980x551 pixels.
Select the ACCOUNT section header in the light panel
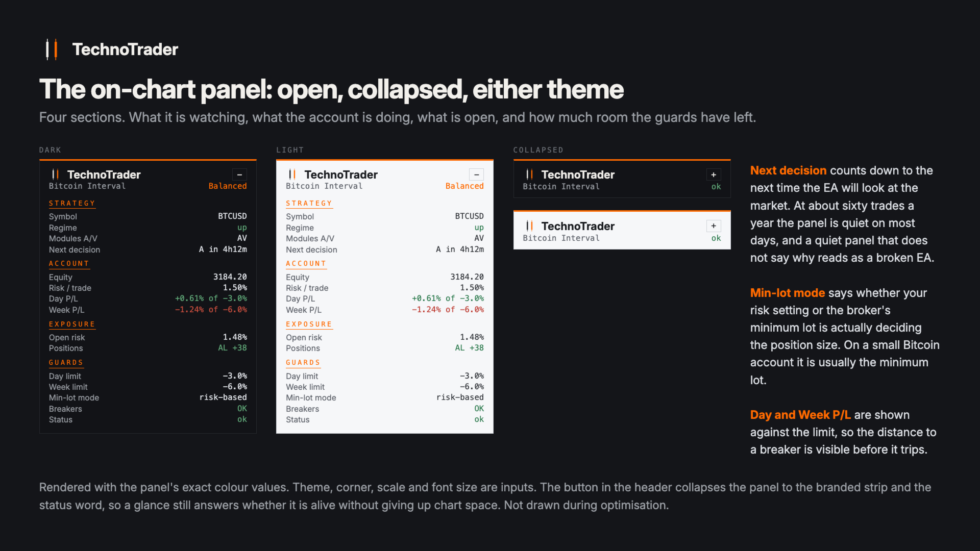(x=306, y=264)
